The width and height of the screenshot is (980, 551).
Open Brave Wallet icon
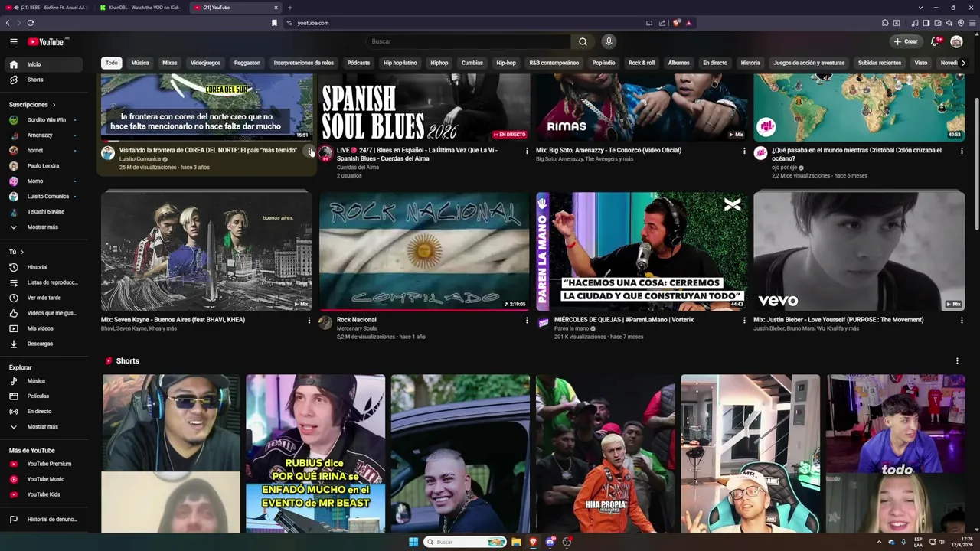coord(938,23)
